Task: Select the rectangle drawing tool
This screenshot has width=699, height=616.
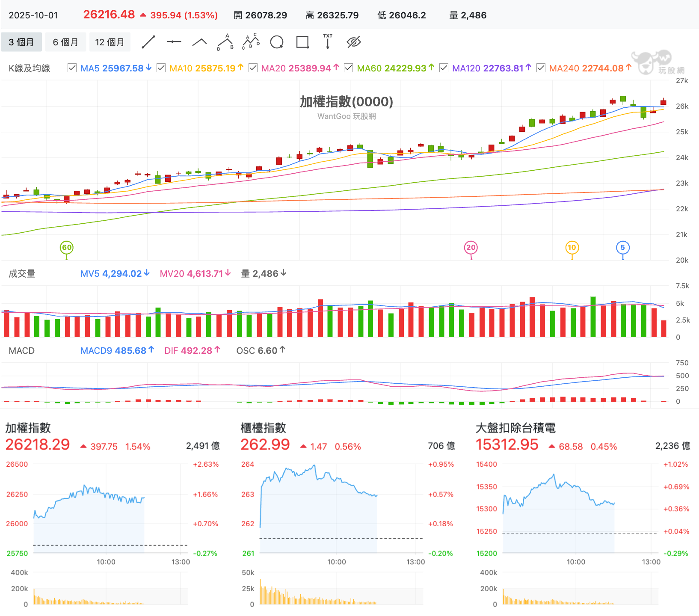Action: pyautogui.click(x=302, y=42)
